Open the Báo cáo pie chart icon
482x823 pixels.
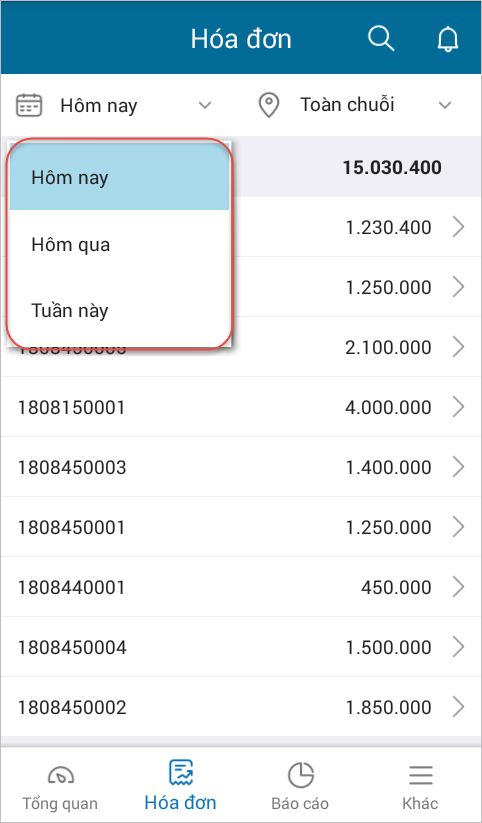300,775
